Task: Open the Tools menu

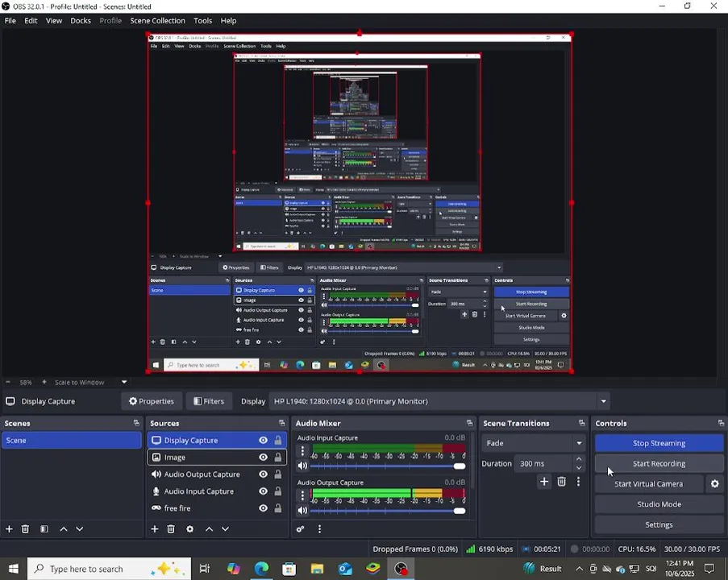Action: pyautogui.click(x=203, y=20)
